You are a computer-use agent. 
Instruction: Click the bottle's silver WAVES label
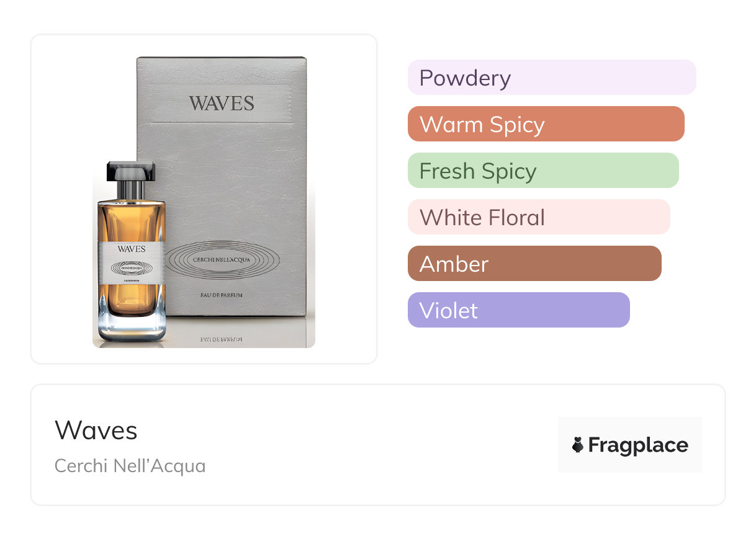tap(132, 264)
